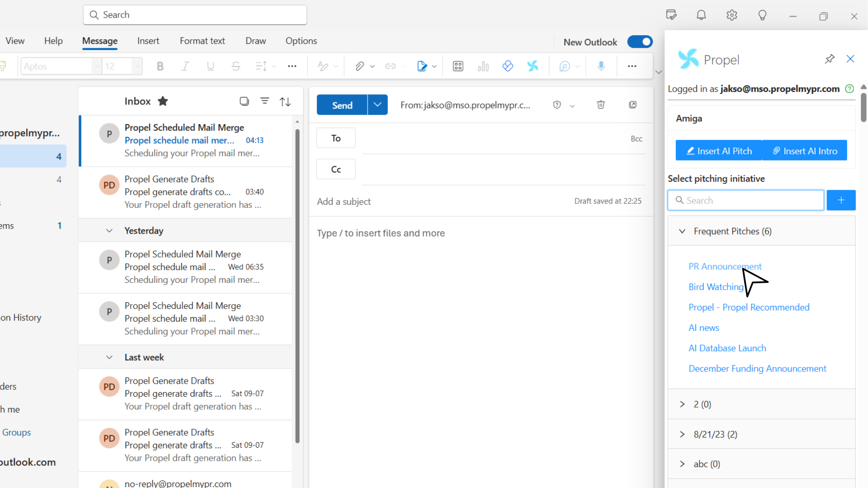
Task: Collapse Frequent Pitches section
Action: 682,231
